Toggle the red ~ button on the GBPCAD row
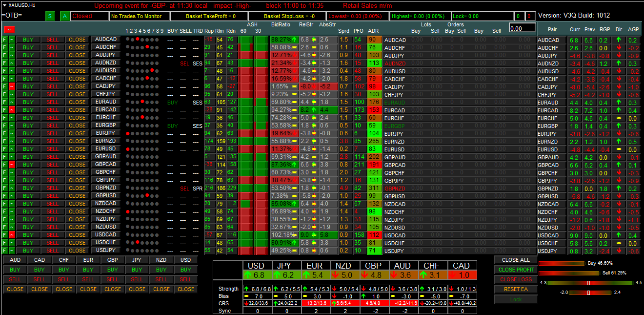Screen dimensions: 644x315 [12, 165]
